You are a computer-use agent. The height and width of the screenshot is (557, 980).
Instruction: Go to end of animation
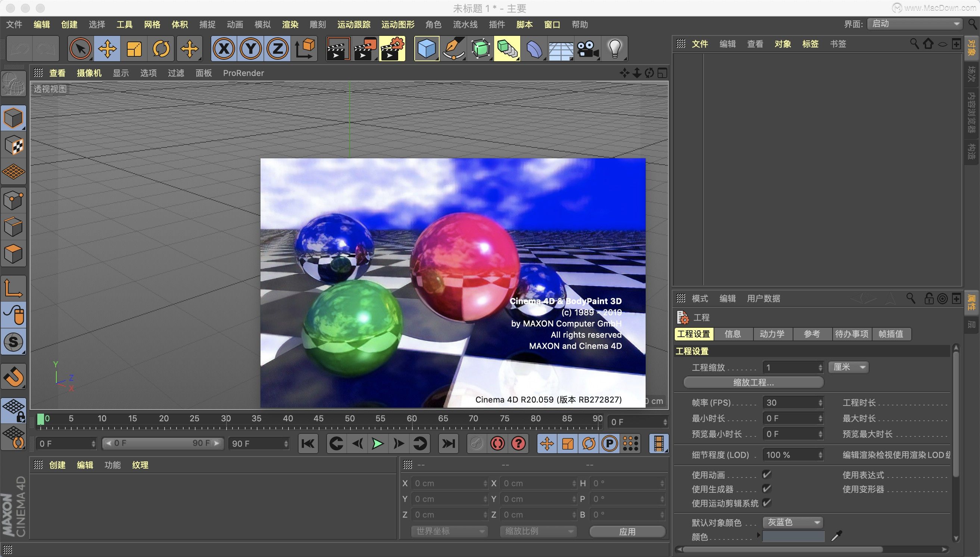click(x=448, y=444)
